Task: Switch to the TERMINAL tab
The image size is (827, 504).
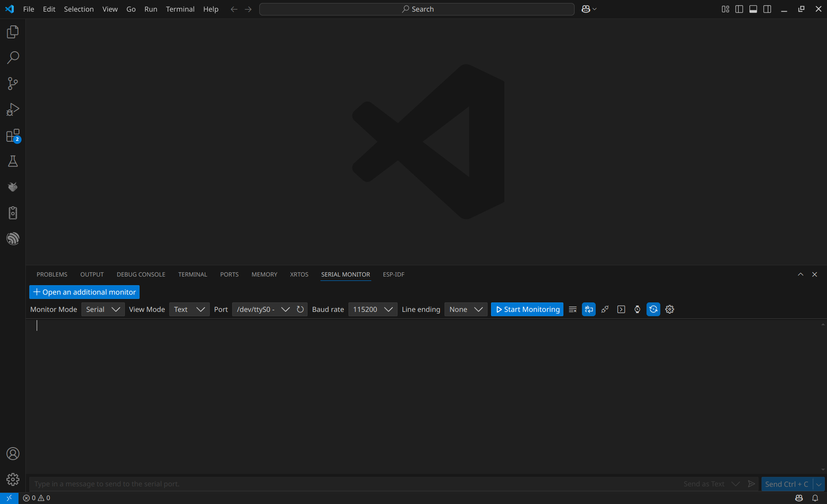Action: pos(193,274)
